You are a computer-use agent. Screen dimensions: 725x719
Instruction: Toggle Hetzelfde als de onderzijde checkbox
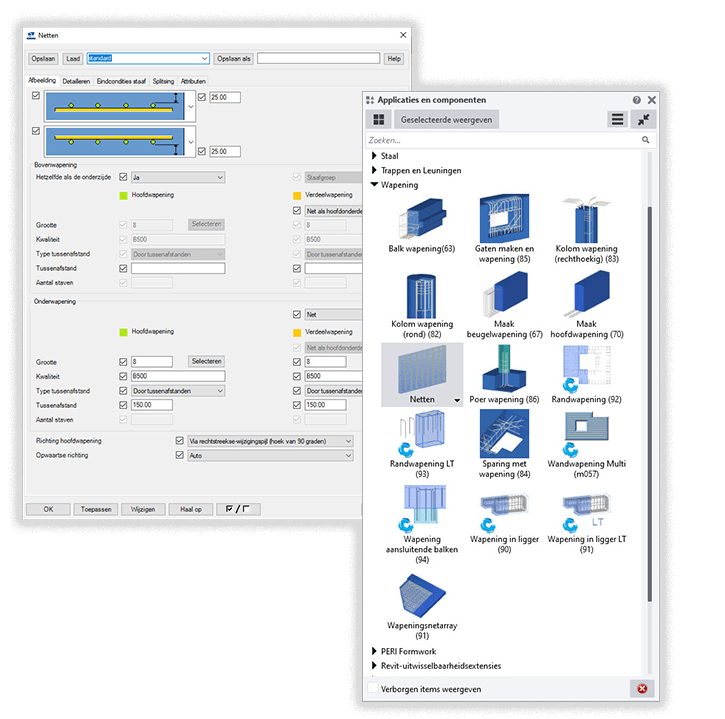123,177
